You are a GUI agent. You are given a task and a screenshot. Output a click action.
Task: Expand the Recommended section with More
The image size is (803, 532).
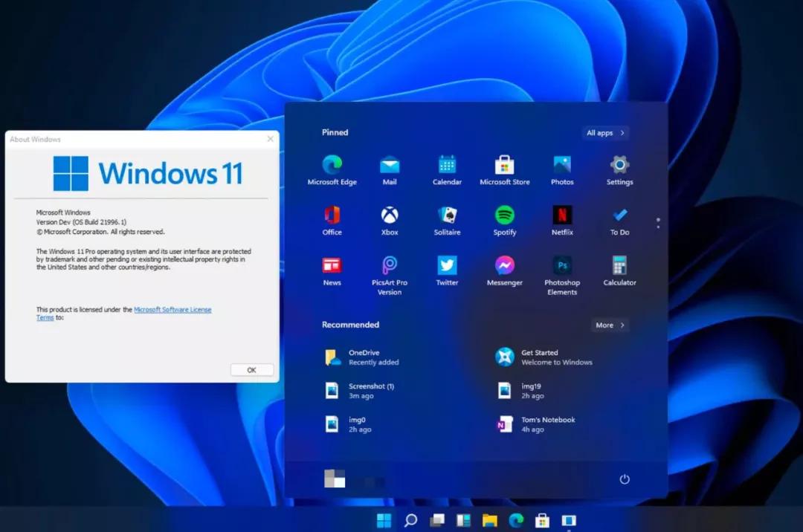pos(609,325)
